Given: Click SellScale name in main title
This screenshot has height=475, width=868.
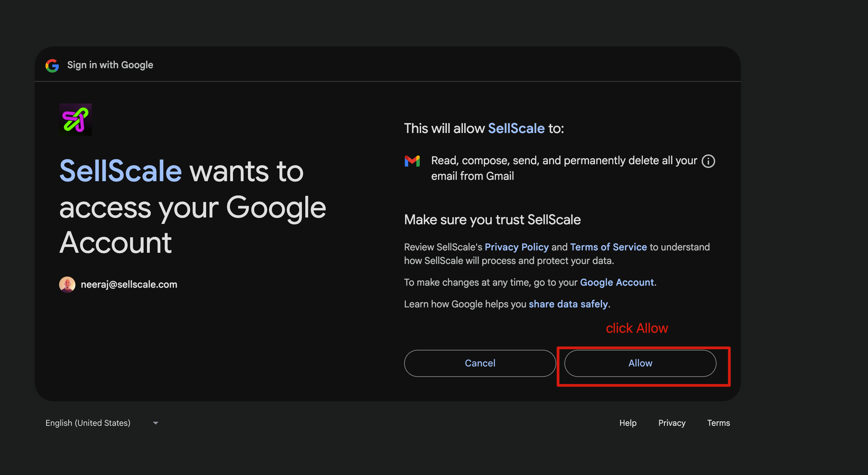Looking at the screenshot, I should [x=121, y=171].
